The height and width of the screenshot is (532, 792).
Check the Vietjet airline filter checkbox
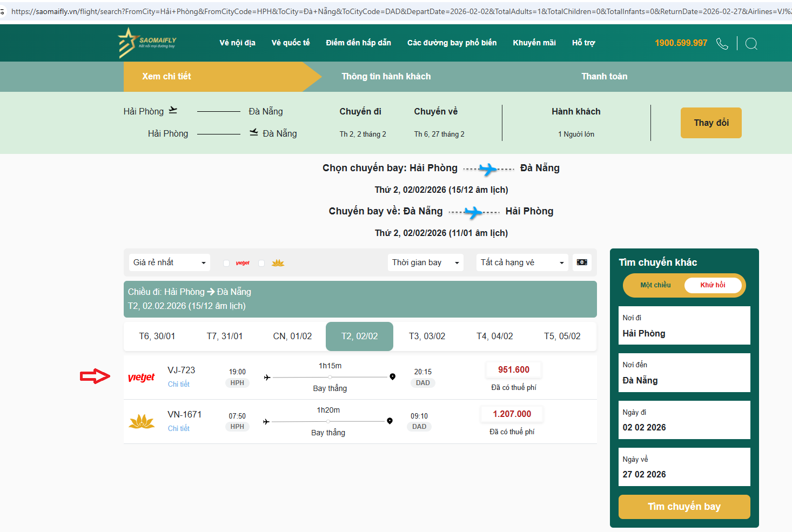pyautogui.click(x=226, y=263)
